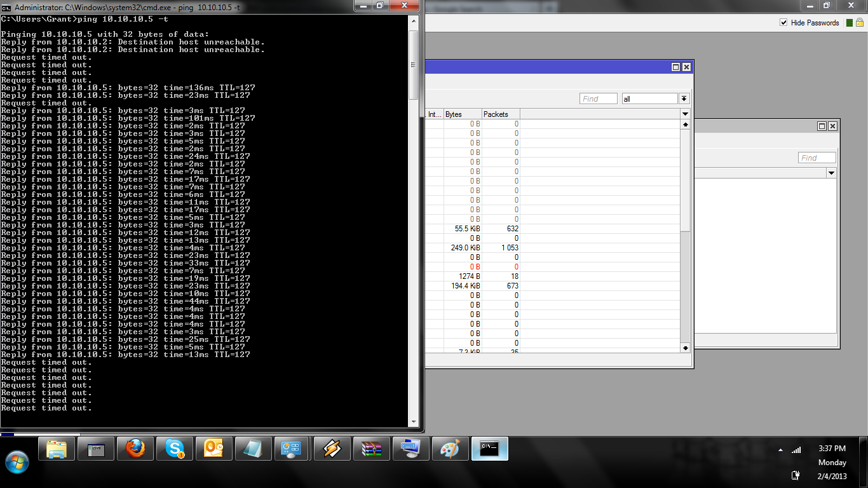868x488 pixels.
Task: Select the red "0 B" bytes cell
Action: 463,267
